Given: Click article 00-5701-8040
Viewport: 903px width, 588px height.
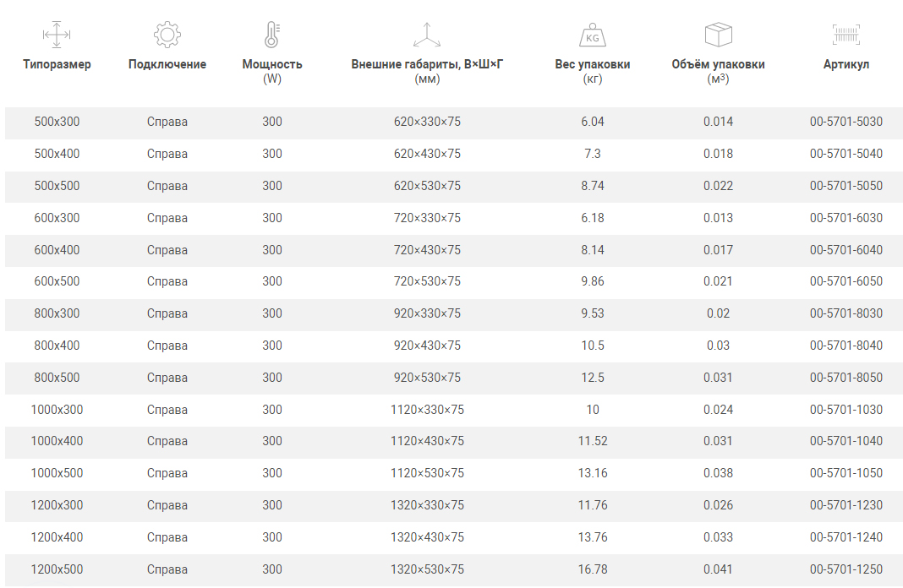Looking at the screenshot, I should (x=846, y=346).
